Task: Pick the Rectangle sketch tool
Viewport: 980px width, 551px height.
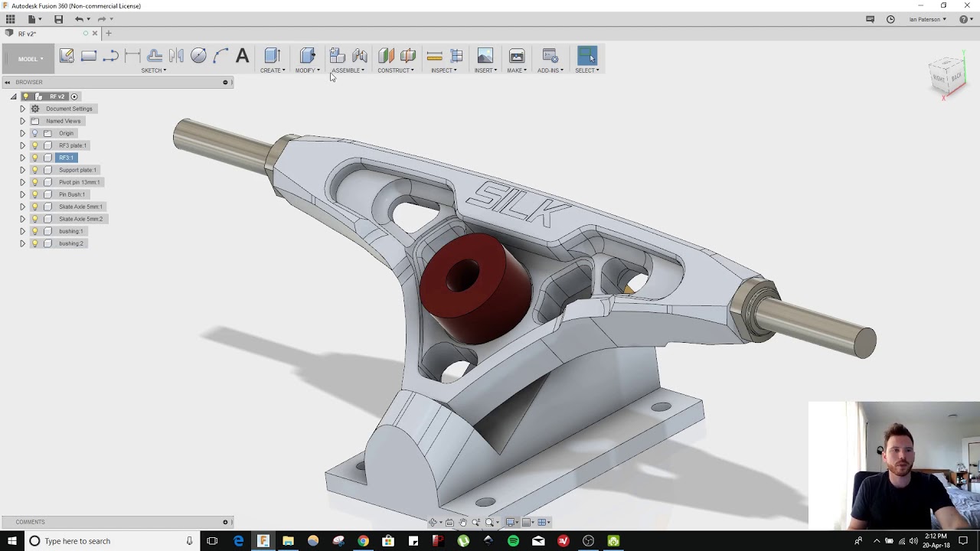Action: click(x=89, y=56)
